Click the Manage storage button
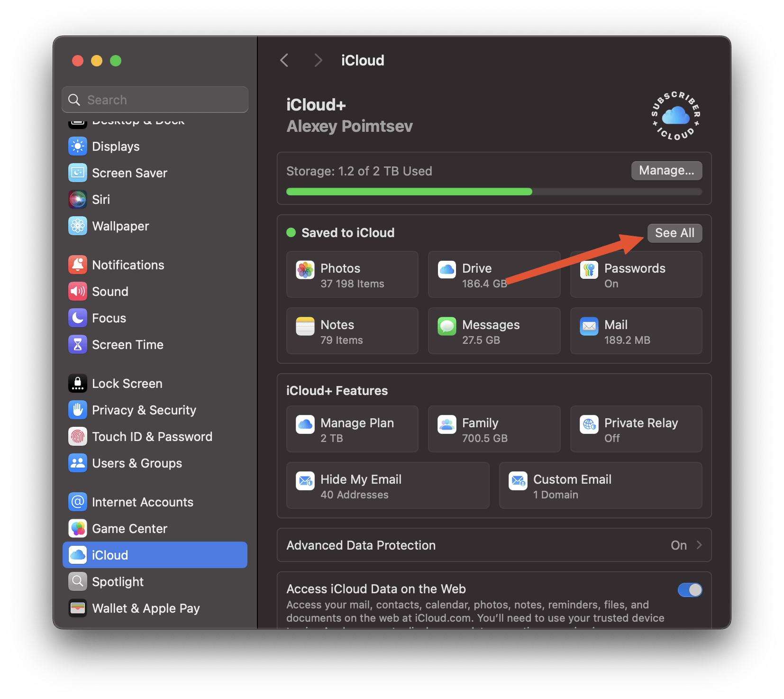 [666, 170]
